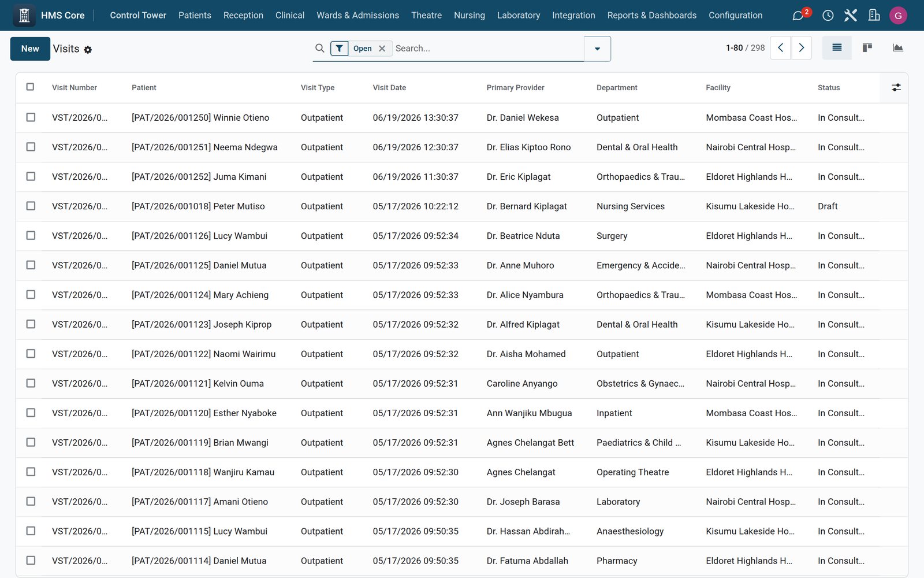The image size is (924, 578).
Task: Click Dr. Aisha Mohamed provider cell
Action: pos(526,354)
